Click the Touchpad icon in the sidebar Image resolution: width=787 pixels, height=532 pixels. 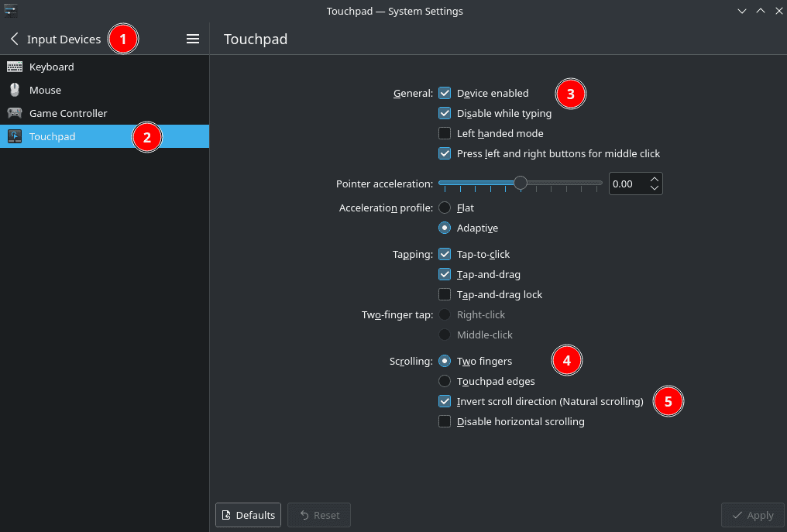15,136
